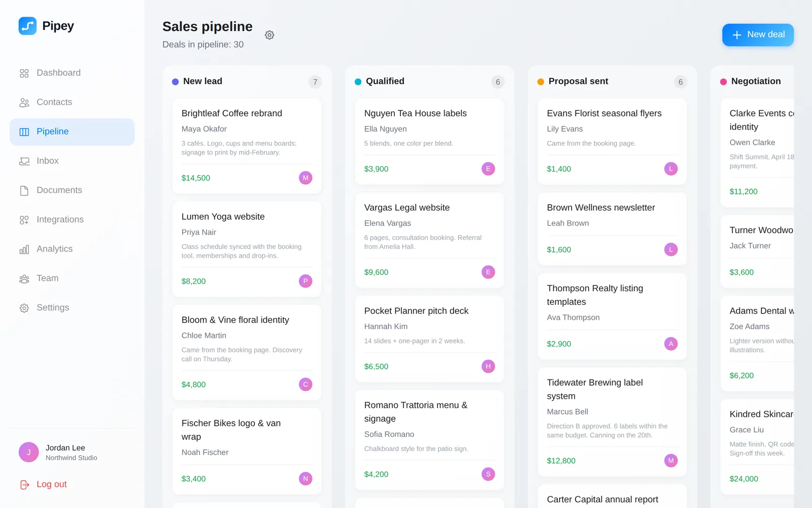Click the Documents file icon
This screenshot has width=812, height=508.
coord(24,190)
